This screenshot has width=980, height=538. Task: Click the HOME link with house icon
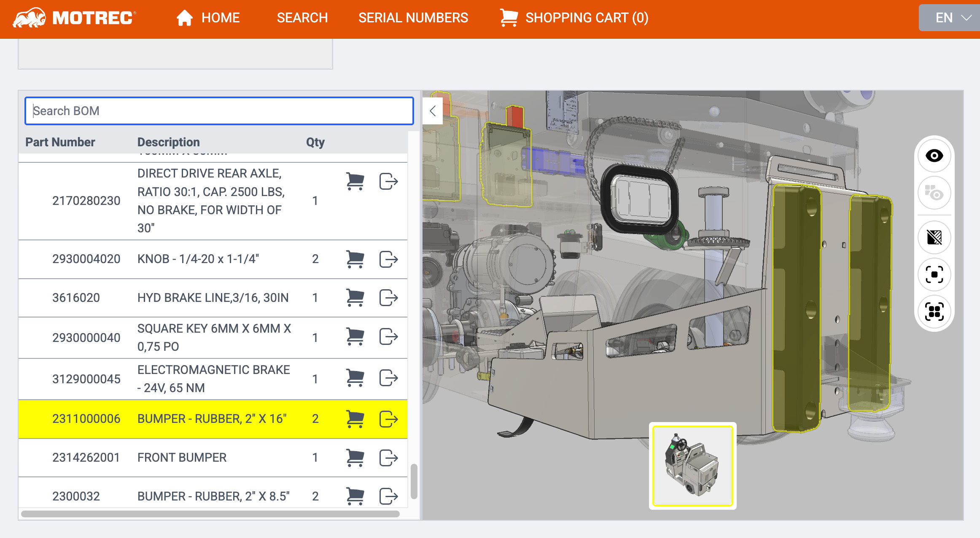208,18
